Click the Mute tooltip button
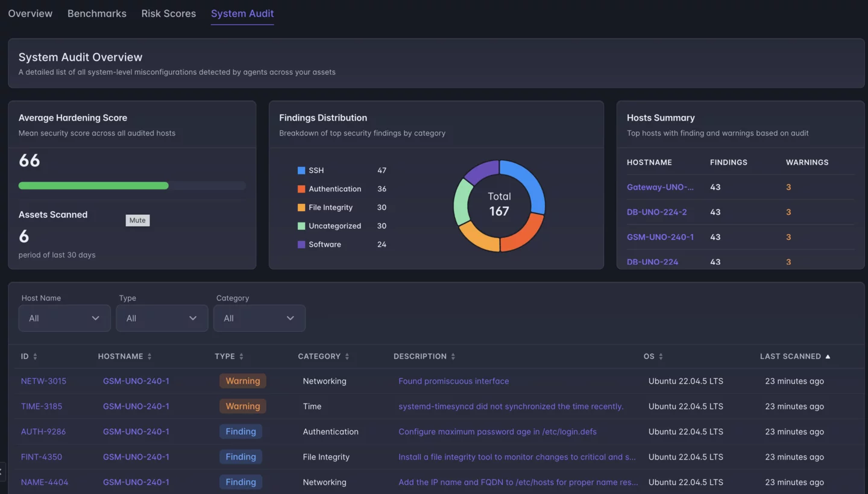Viewport: 868px width, 494px height. click(137, 220)
